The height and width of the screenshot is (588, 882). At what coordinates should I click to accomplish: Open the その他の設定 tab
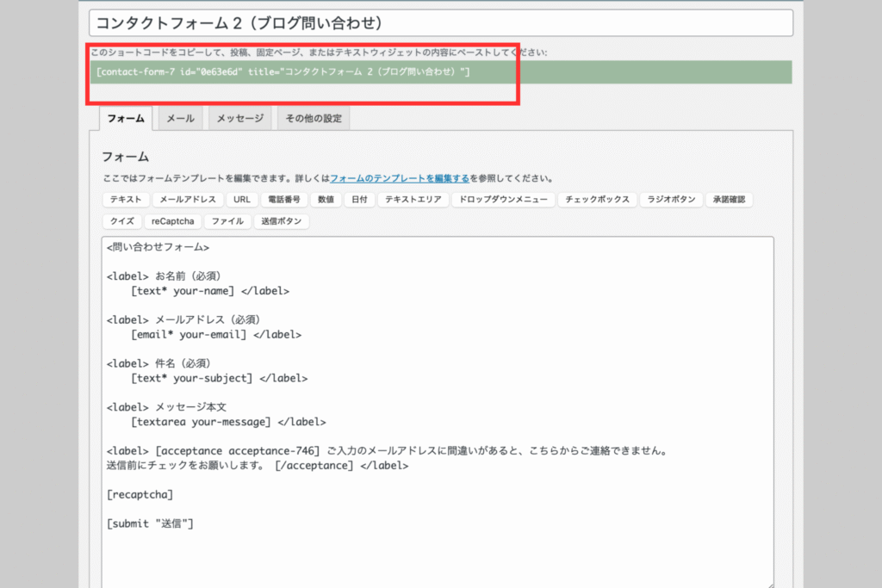(313, 118)
